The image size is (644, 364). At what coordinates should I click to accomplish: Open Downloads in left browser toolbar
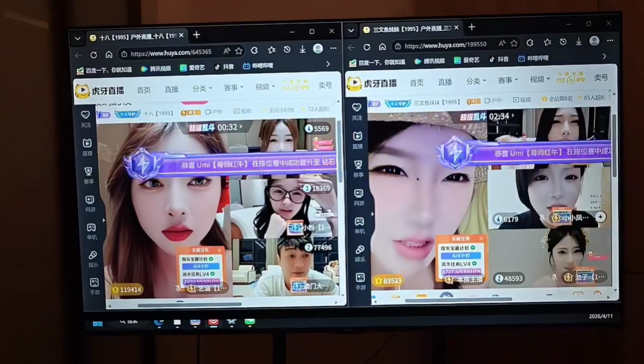coord(302,49)
